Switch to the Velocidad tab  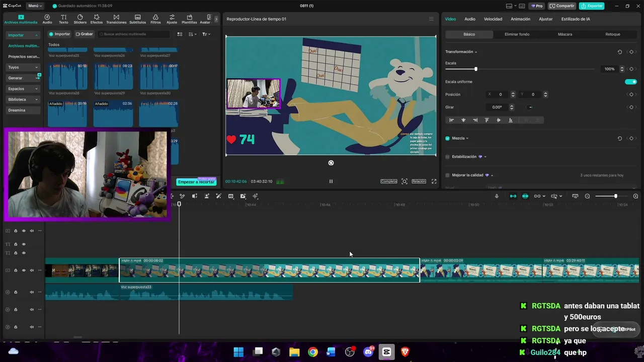click(493, 19)
